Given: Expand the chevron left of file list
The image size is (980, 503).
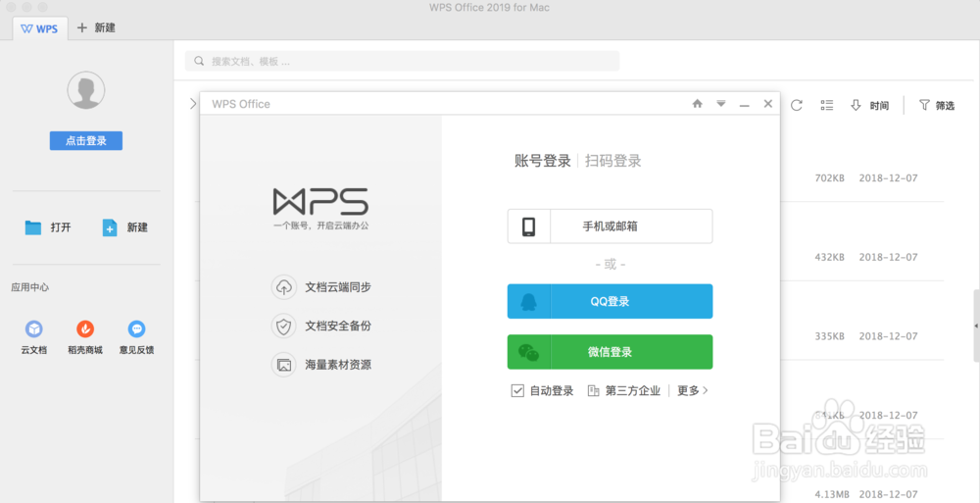Looking at the screenshot, I should pyautogui.click(x=193, y=104).
